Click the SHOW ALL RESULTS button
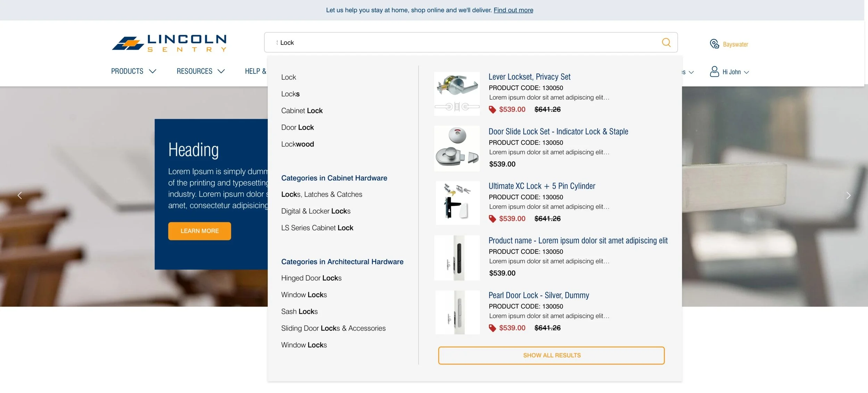Image resolution: width=868 pixels, height=393 pixels. (x=551, y=355)
